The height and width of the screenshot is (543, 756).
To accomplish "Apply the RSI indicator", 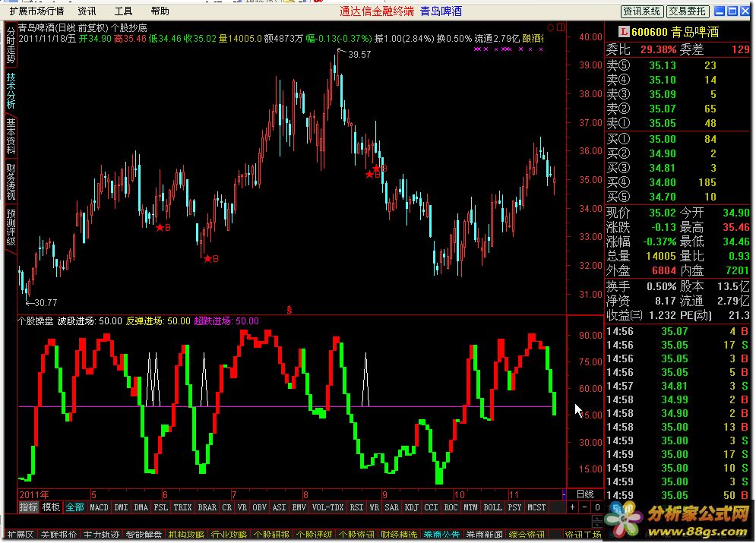I will coord(356,507).
